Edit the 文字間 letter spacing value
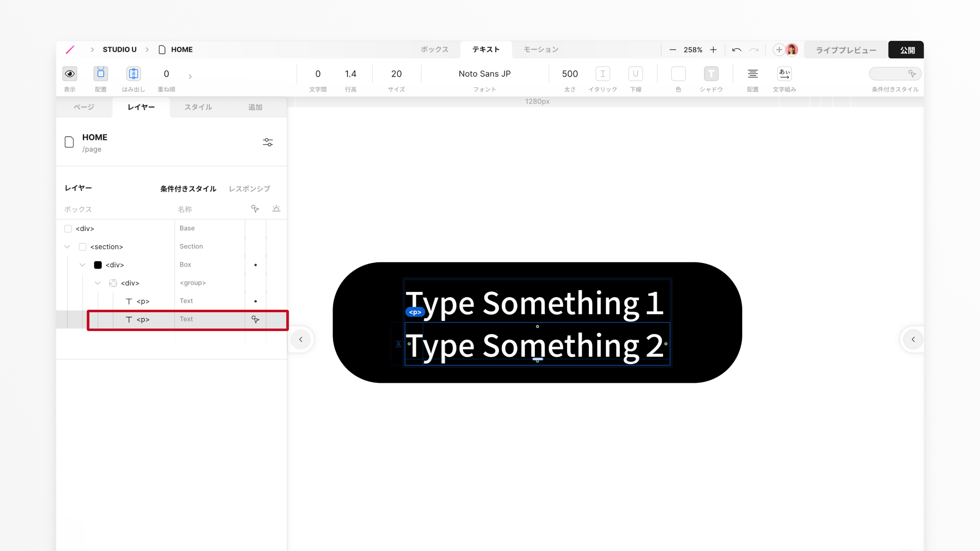 coord(318,74)
